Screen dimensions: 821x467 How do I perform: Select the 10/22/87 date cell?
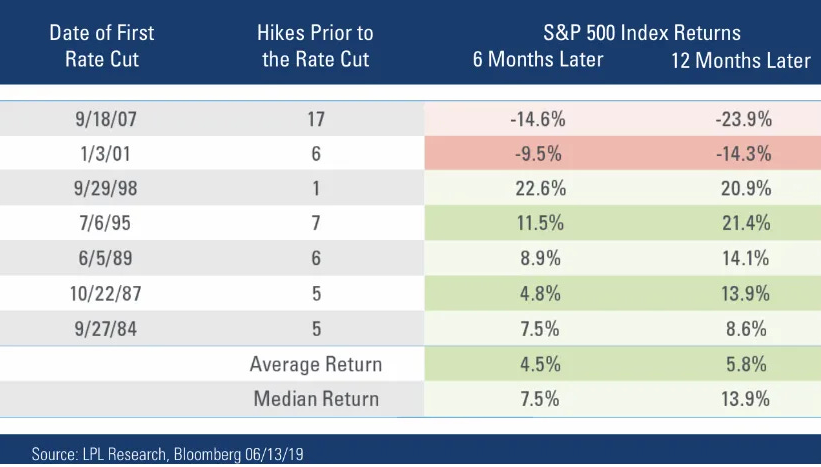point(106,294)
